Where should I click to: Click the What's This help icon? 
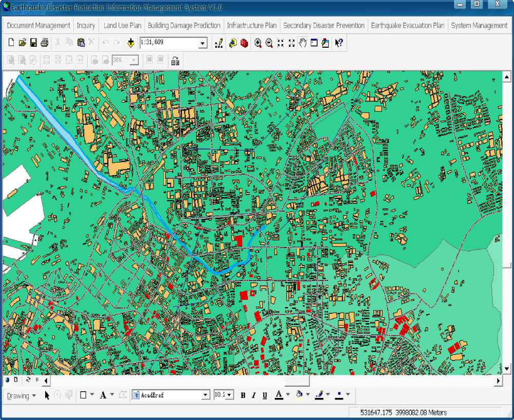coord(338,43)
